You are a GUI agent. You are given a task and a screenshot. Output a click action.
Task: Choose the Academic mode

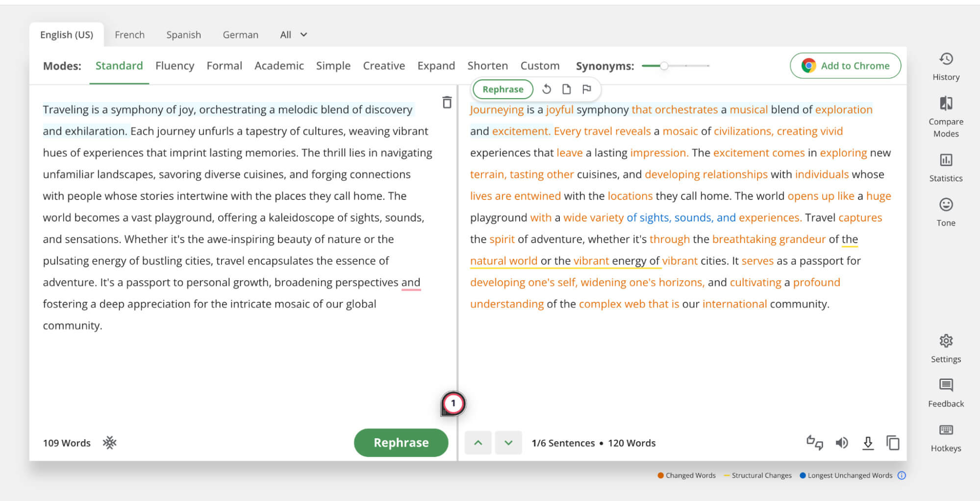[x=279, y=66]
